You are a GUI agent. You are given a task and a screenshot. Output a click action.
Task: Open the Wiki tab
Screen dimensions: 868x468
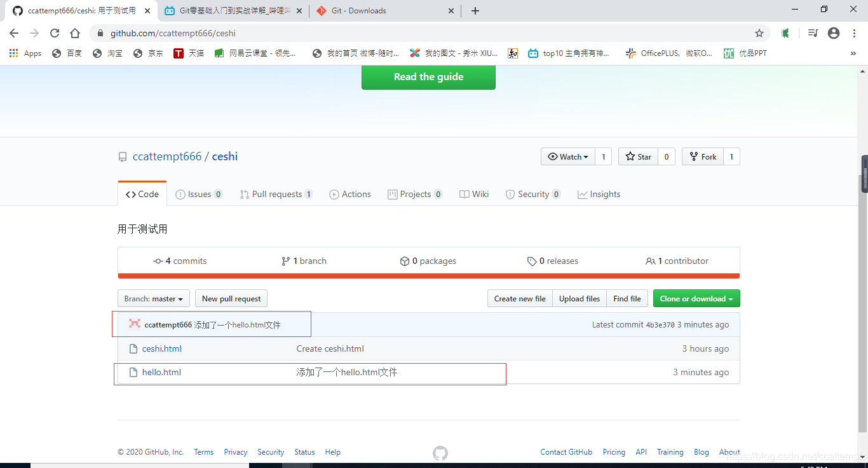click(474, 194)
